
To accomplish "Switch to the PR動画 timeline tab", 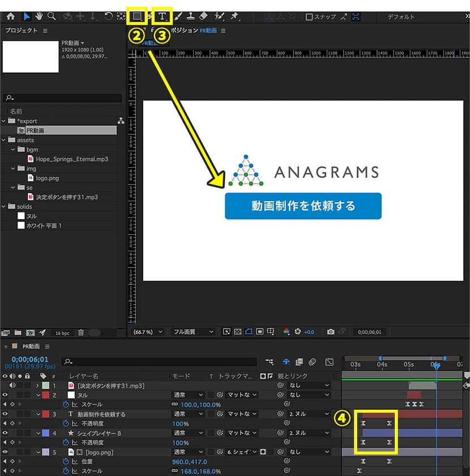I will (x=31, y=346).
